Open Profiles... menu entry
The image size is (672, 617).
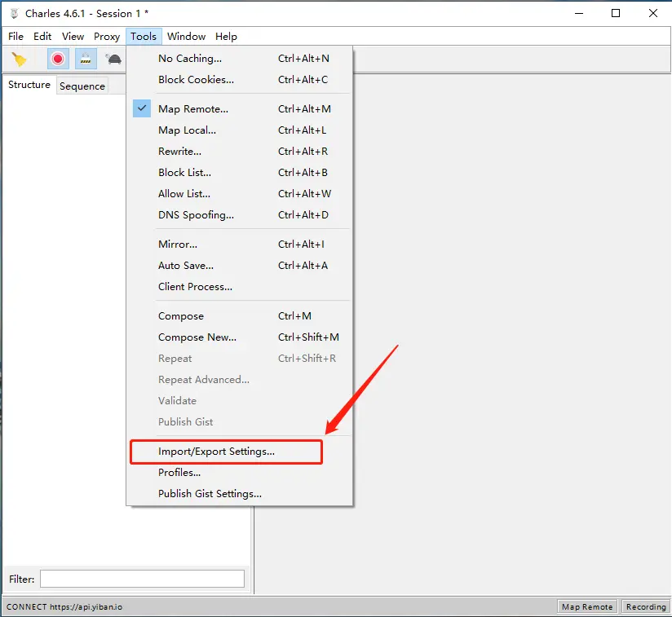(240, 472)
